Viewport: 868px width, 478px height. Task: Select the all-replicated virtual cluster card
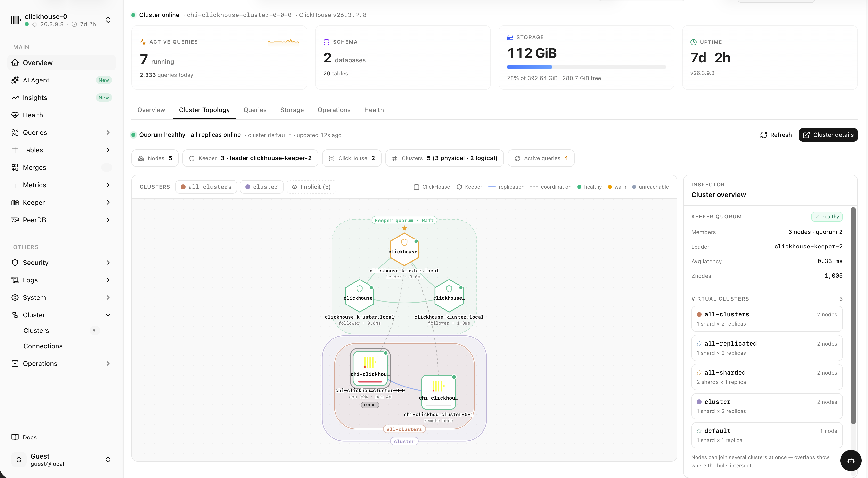pos(767,348)
